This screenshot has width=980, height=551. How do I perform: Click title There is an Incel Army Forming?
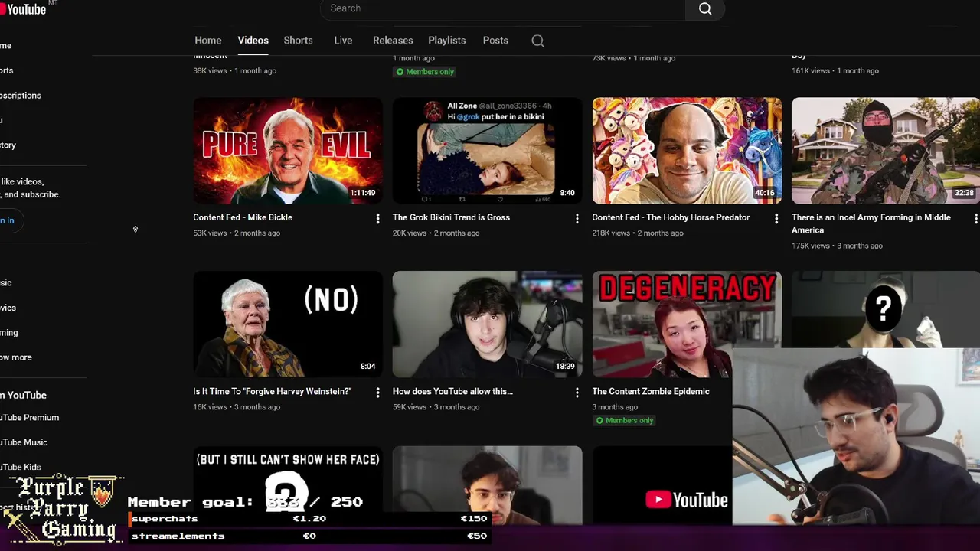click(871, 223)
